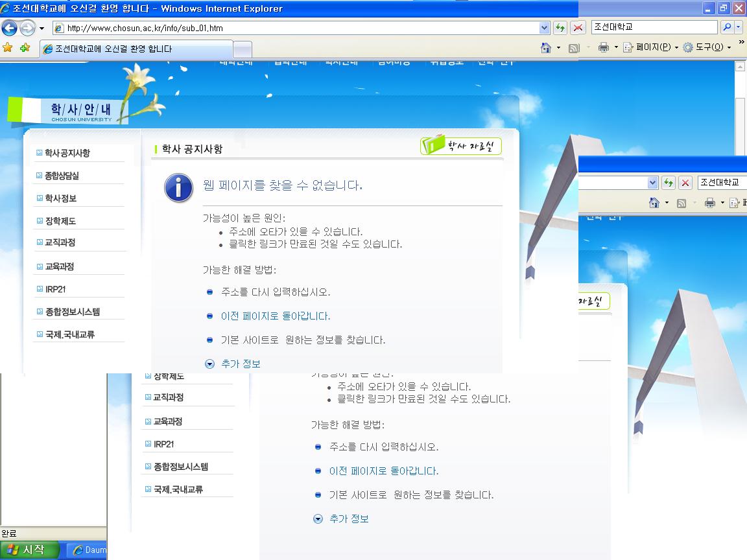Select the 조선대학교에 오신걸 환영 합니다 tab
Screen dimensions: 747x560
pos(136,49)
